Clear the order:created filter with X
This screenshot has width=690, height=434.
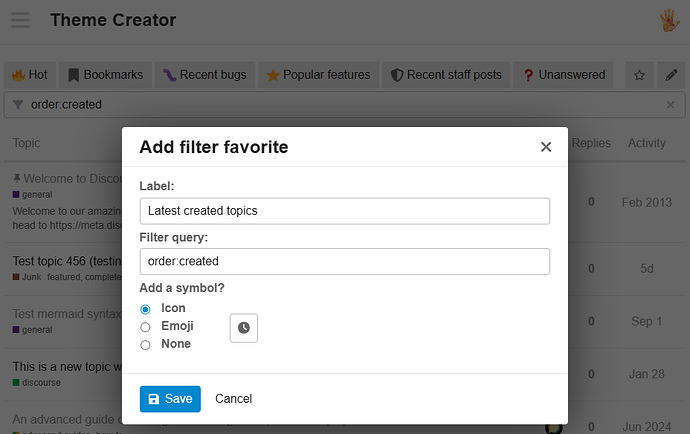coord(670,105)
